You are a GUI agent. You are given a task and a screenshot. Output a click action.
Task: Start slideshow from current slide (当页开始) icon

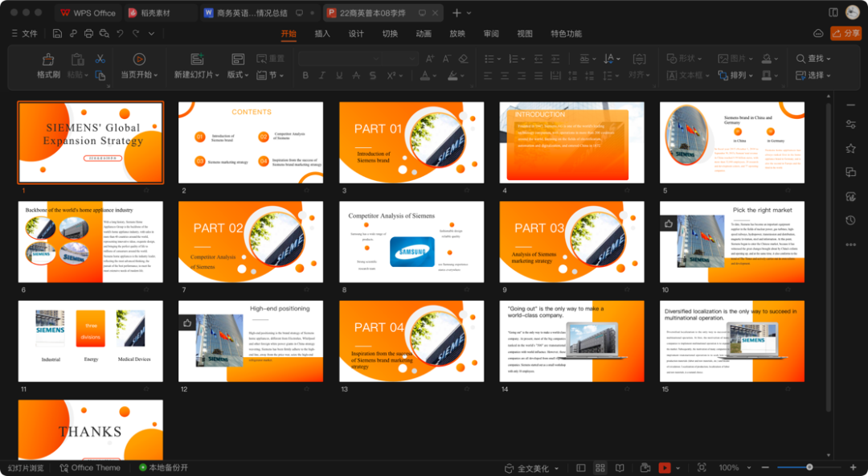click(x=139, y=59)
